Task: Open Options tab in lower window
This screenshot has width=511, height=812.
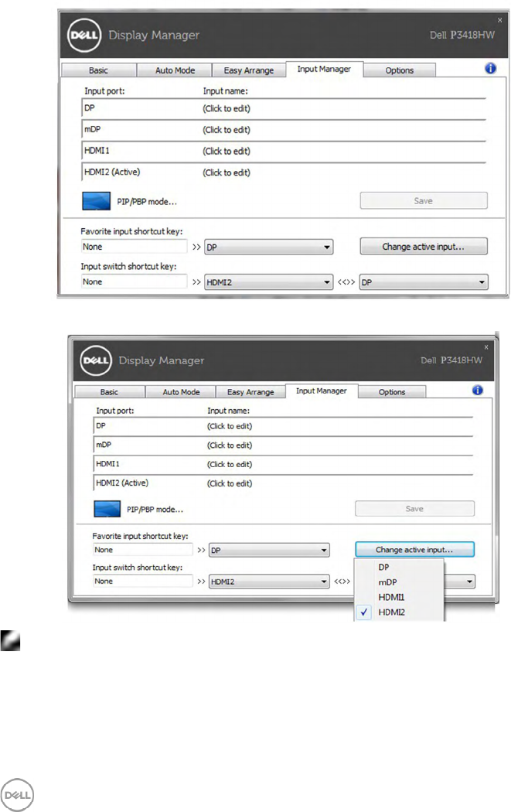Action: 392,392
